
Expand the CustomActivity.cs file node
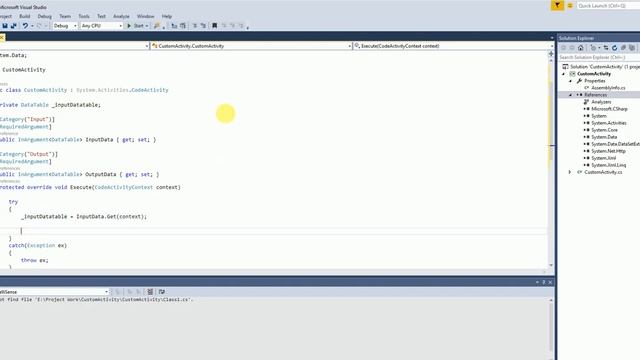(570, 172)
